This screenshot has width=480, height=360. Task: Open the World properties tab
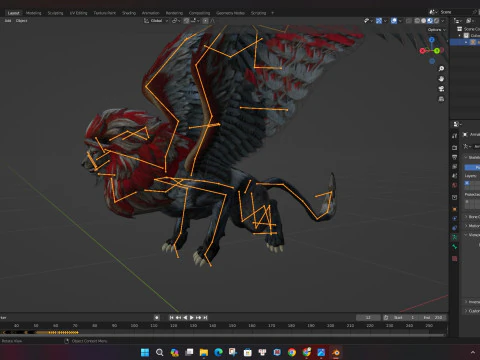pyautogui.click(x=455, y=185)
